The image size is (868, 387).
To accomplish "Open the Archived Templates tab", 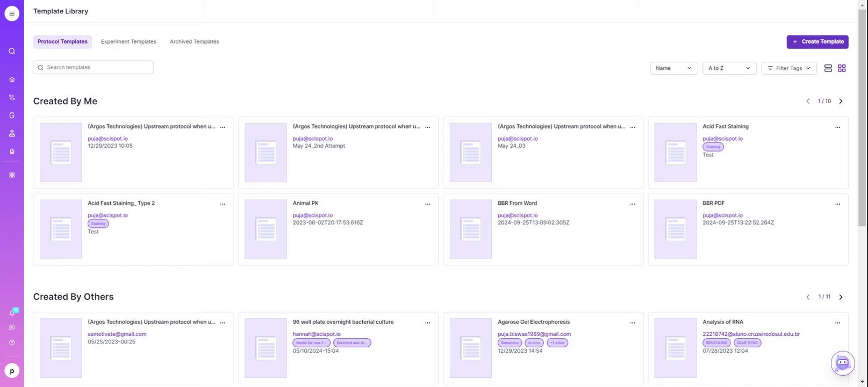I will (194, 42).
